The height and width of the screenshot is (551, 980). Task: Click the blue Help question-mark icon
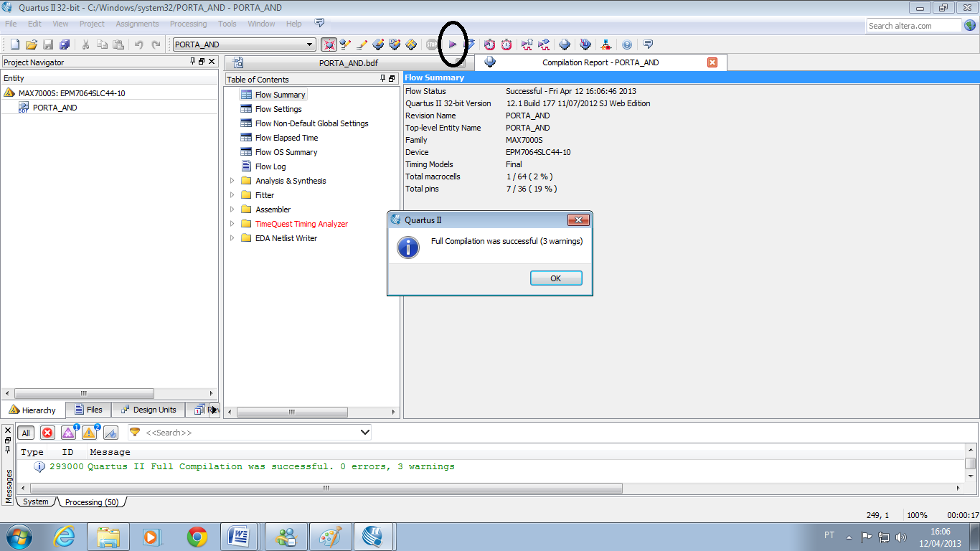[x=627, y=44]
